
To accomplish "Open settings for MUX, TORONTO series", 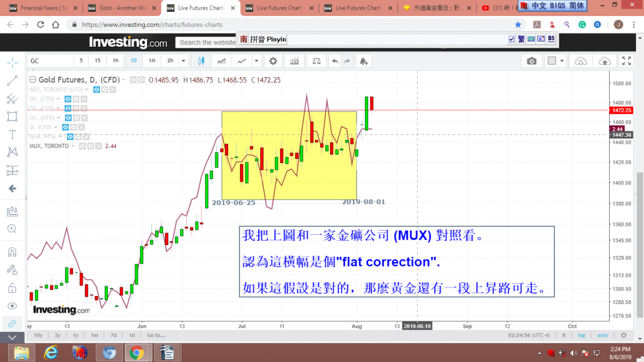I will pyautogui.click(x=90, y=146).
